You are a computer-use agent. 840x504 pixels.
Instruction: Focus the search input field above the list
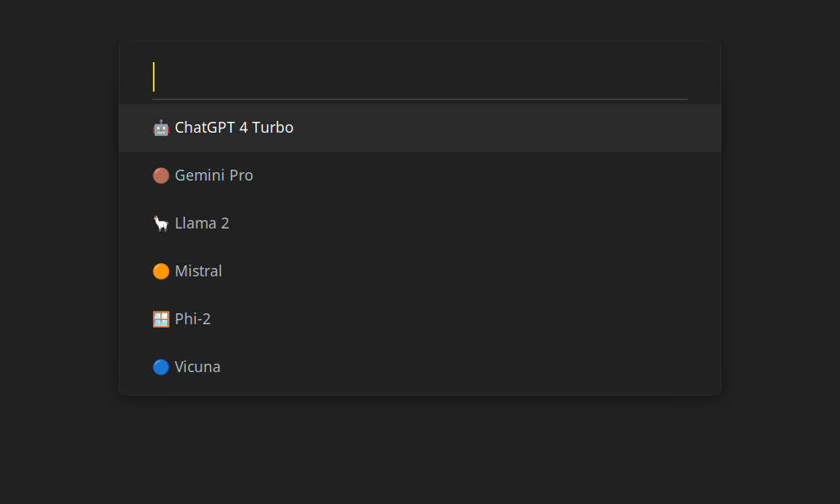point(420,77)
